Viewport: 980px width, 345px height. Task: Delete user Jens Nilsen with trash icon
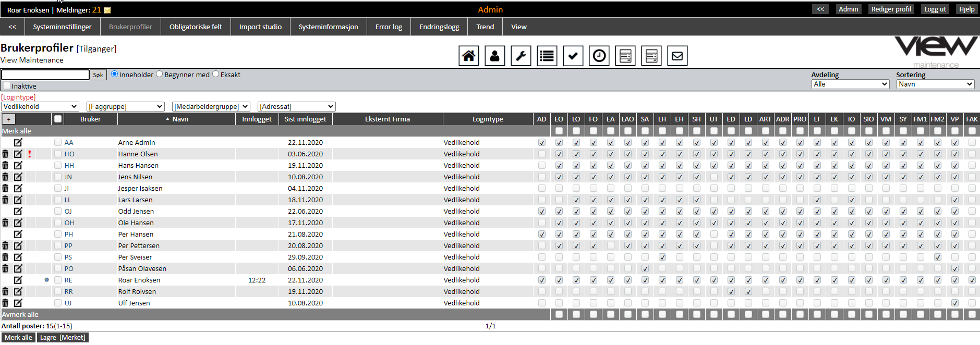coord(5,177)
